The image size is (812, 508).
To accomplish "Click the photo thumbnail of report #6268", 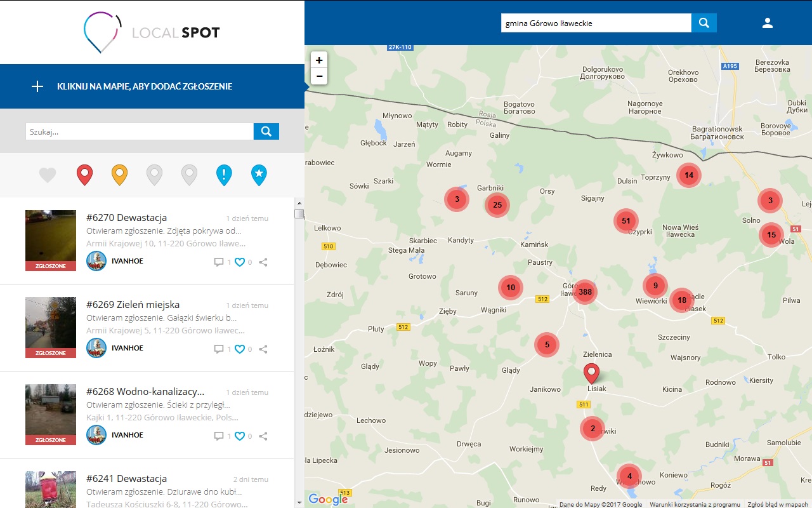I will [x=51, y=415].
